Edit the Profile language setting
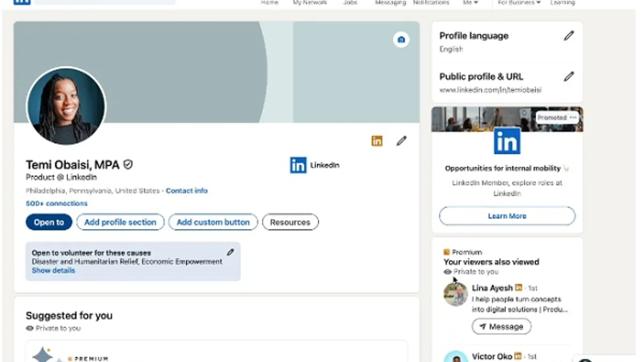The width and height of the screenshot is (644, 362). pos(569,36)
